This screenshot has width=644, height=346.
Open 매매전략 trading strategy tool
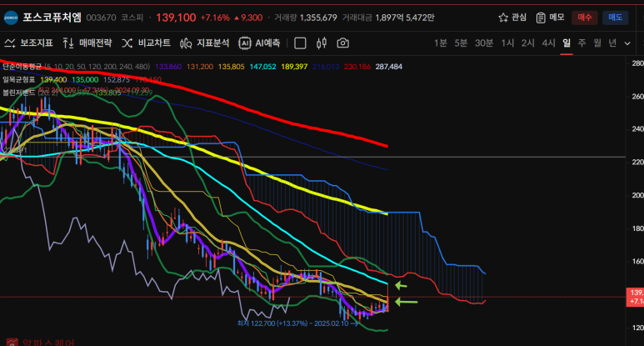(x=87, y=43)
